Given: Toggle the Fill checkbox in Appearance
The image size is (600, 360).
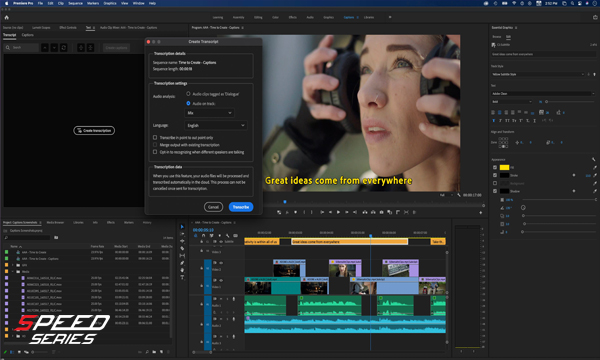Looking at the screenshot, I should click(495, 168).
